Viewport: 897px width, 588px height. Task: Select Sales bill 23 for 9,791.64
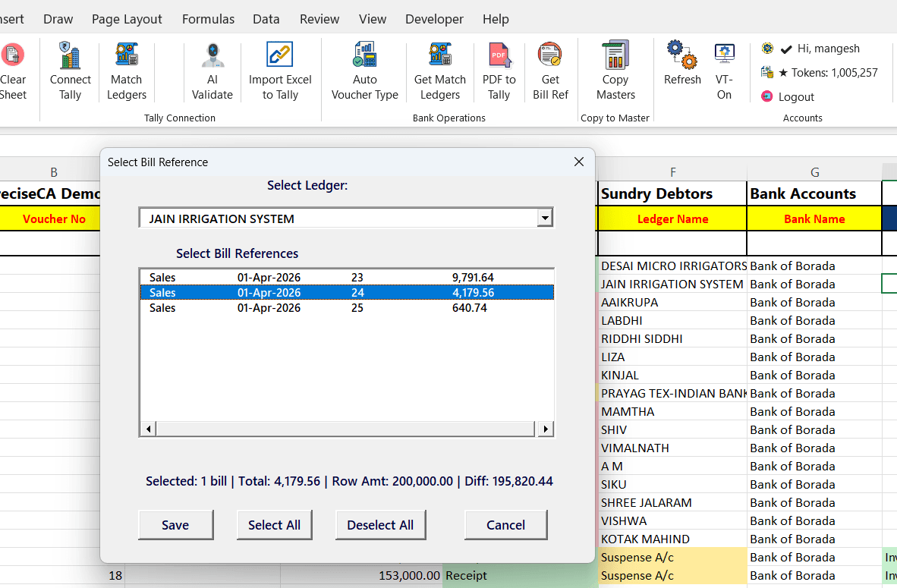(347, 278)
